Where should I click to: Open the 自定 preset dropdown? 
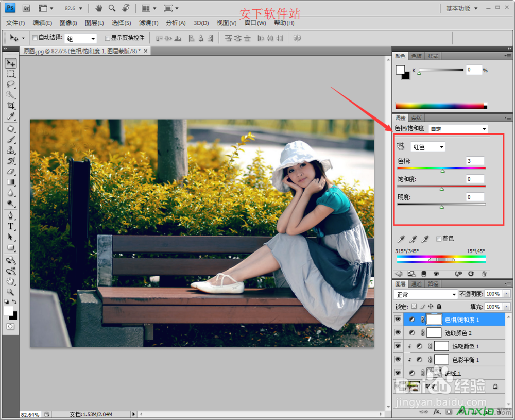[x=458, y=129]
